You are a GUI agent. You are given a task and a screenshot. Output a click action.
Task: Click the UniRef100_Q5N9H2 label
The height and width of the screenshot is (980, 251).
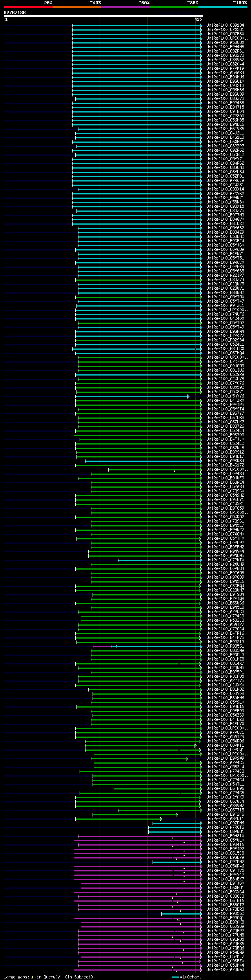(x=225, y=495)
